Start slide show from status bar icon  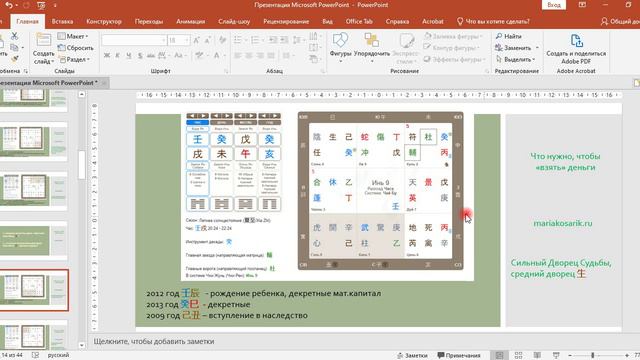pos(556,355)
